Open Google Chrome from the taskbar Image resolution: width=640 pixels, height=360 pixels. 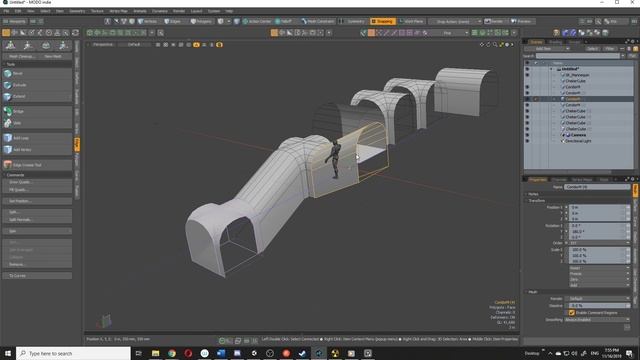pyautogui.click(x=172, y=353)
